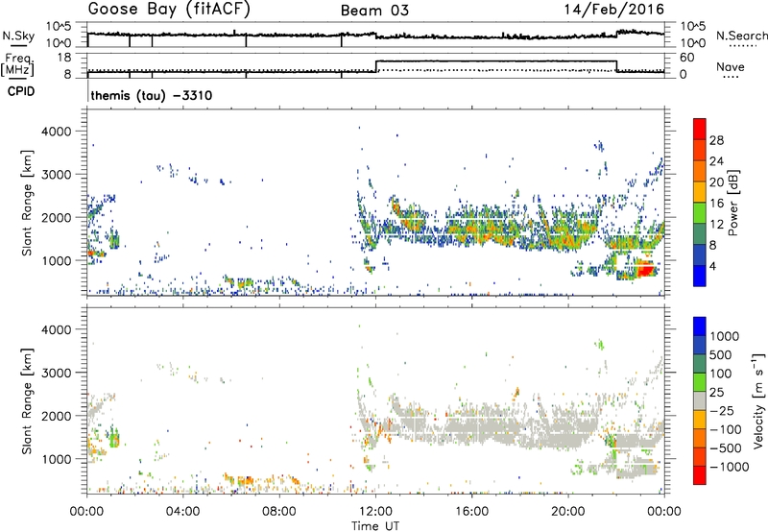Pick the light green Power segment between 12 and 16
Viewport: 768px width, 532px height.
700,213
